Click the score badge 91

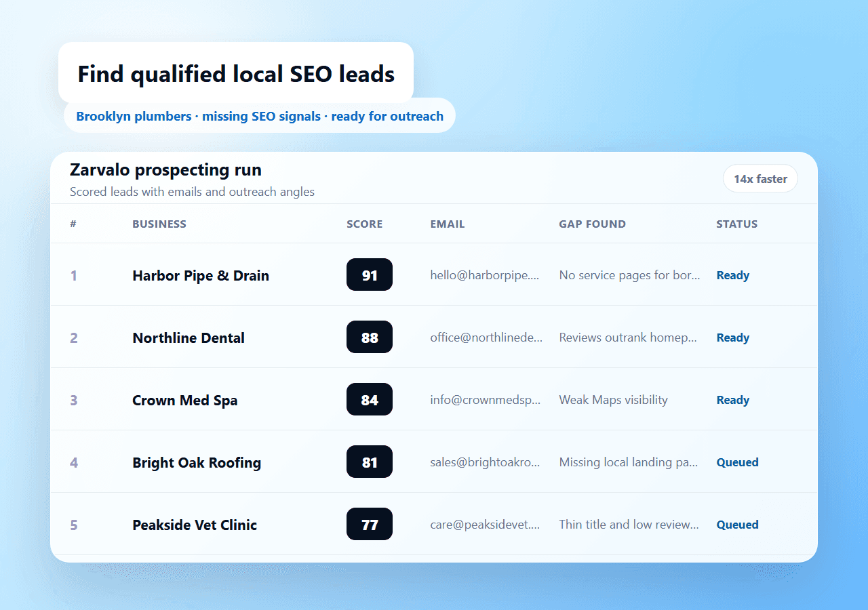tap(370, 274)
